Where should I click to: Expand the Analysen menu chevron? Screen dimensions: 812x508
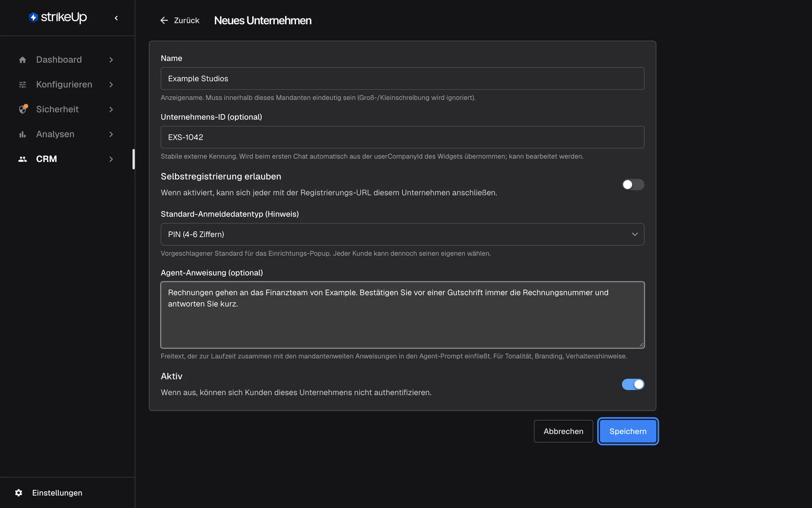point(111,134)
